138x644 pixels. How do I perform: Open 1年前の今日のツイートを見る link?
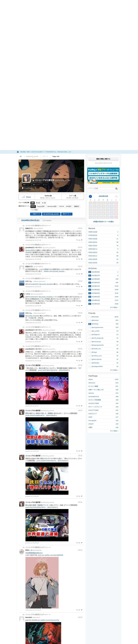[x=103, y=222]
